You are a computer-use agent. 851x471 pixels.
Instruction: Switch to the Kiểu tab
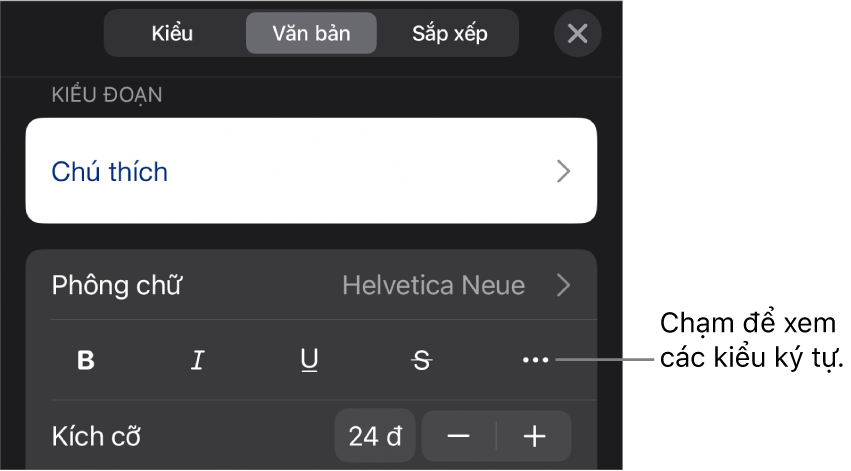click(x=172, y=33)
